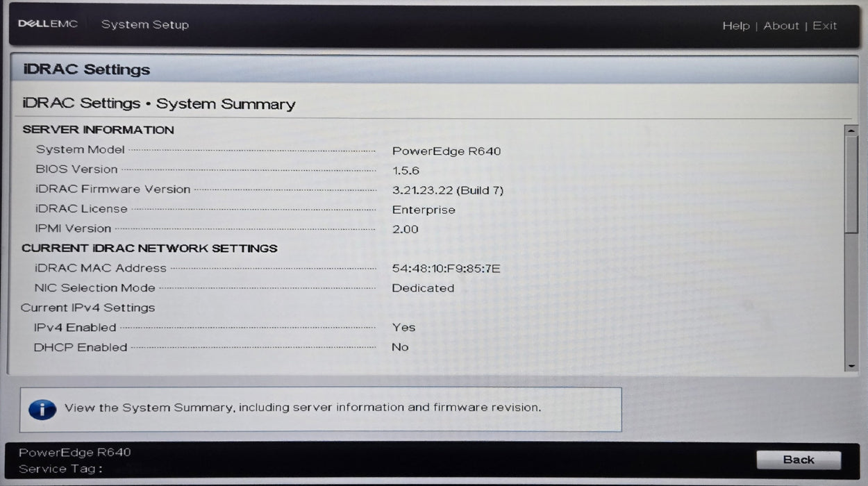Select the IPv4 Enabled label
This screenshot has height=486, width=868.
click(75, 327)
